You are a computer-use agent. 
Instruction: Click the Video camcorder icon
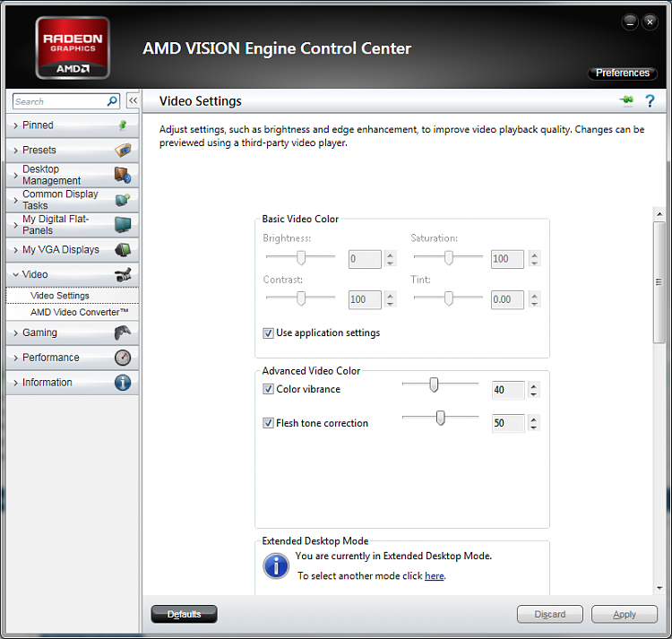123,274
